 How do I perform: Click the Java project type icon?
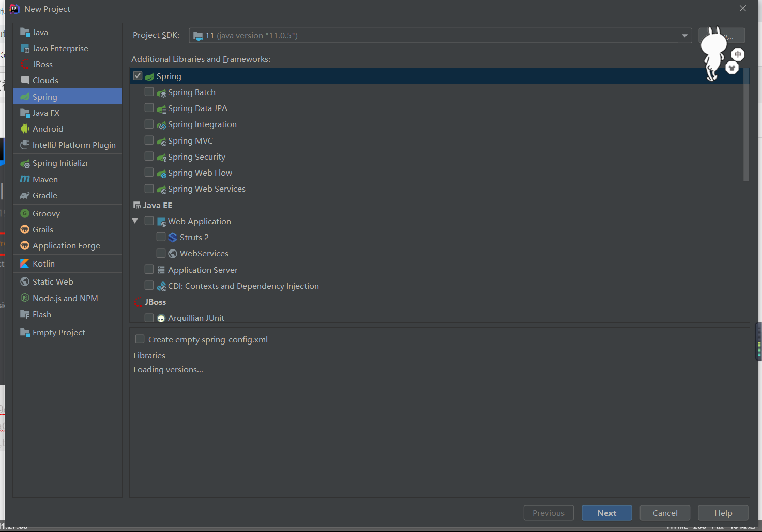point(25,32)
